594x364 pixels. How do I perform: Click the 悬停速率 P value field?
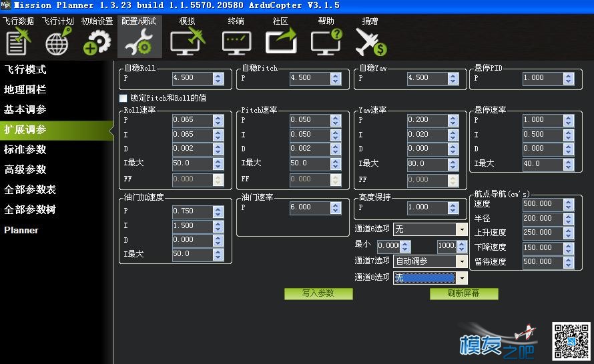(x=543, y=120)
